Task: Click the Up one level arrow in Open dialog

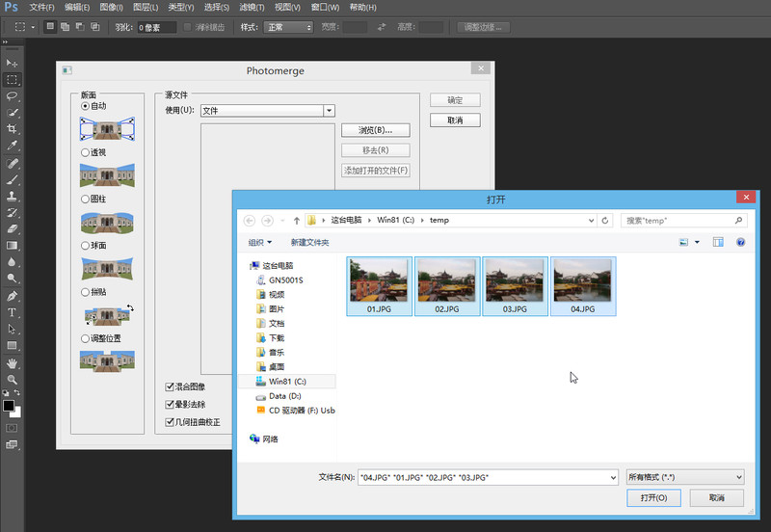Action: point(296,221)
